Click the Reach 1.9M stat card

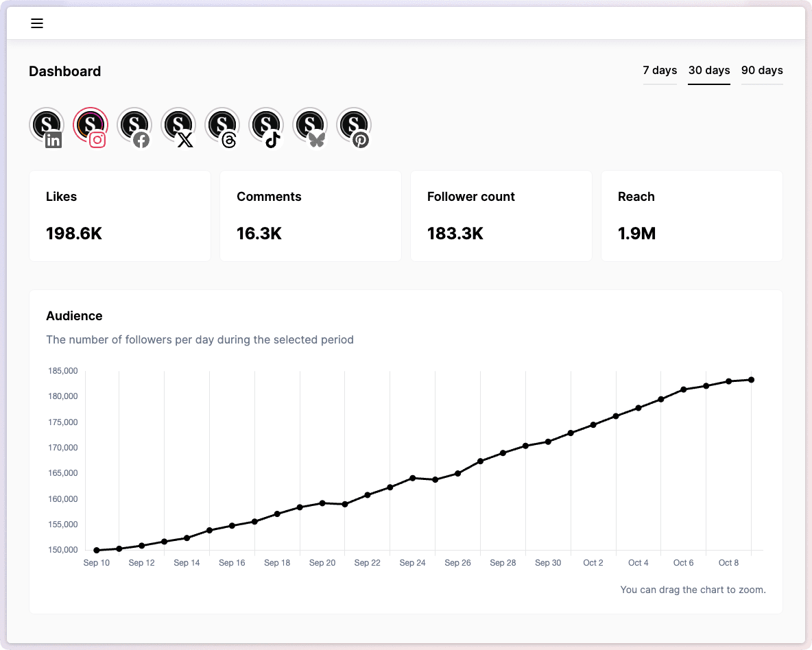coord(691,216)
